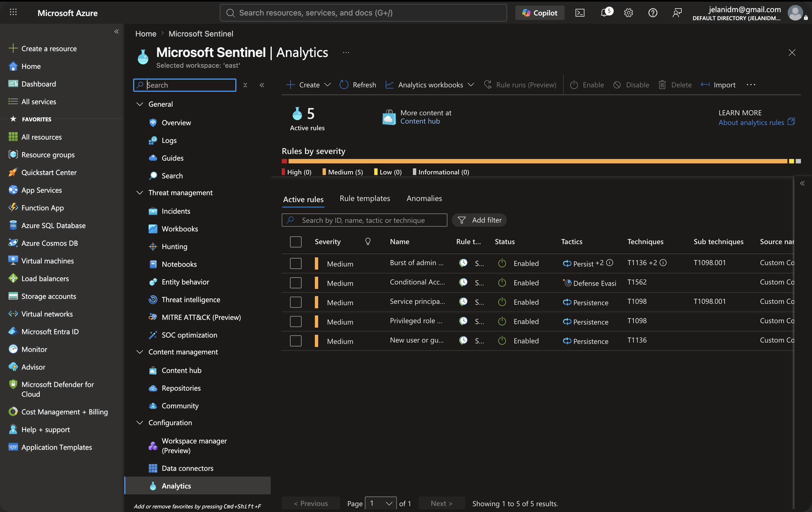812x512 pixels.
Task: Open the notifications bell
Action: 605,13
